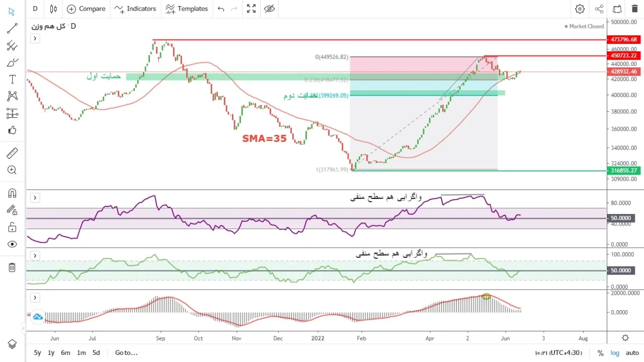Expand the RSI pane legend arrow
The image size is (644, 362).
point(34,197)
